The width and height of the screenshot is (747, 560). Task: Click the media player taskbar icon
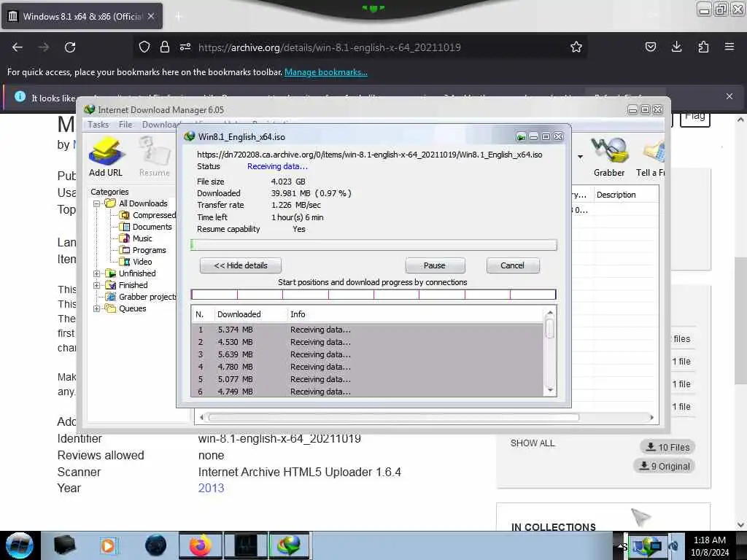point(109,545)
